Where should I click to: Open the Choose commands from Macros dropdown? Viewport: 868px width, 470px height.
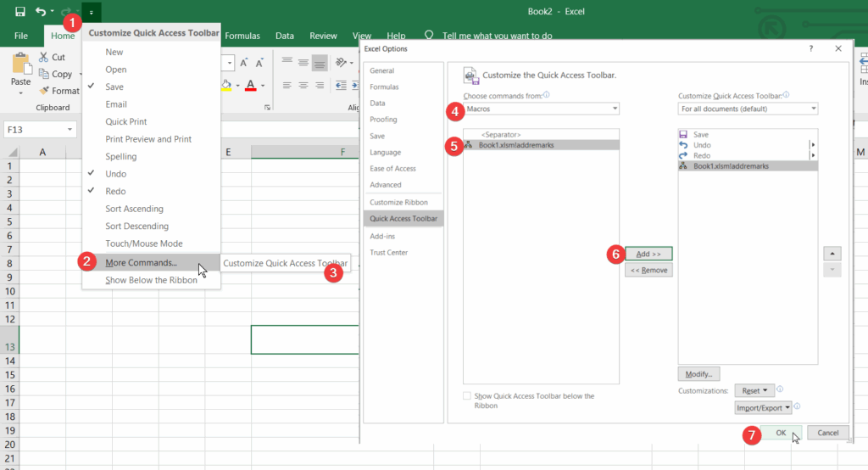pos(541,109)
